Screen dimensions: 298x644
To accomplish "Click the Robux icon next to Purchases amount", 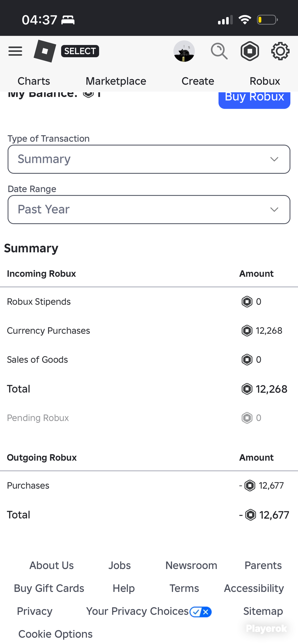I will pyautogui.click(x=250, y=486).
